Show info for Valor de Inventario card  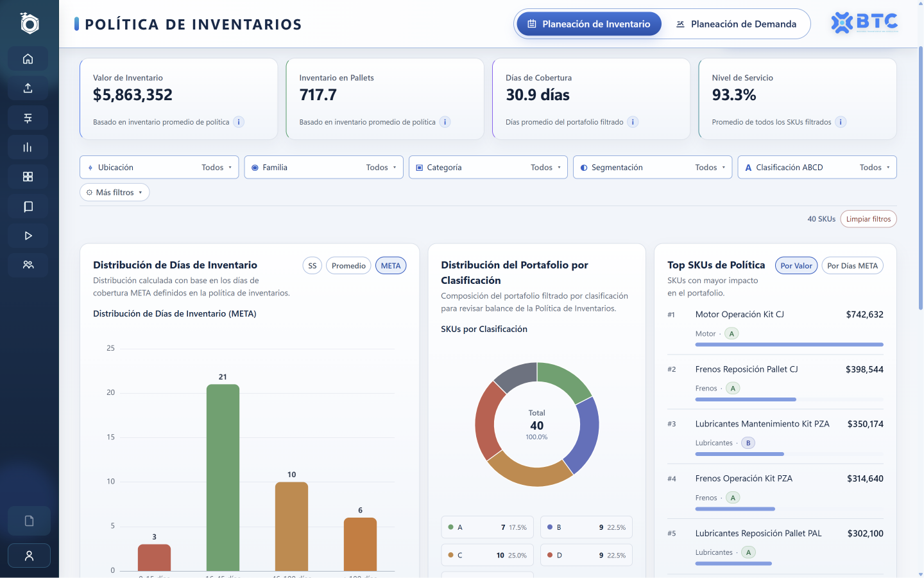[x=239, y=122]
